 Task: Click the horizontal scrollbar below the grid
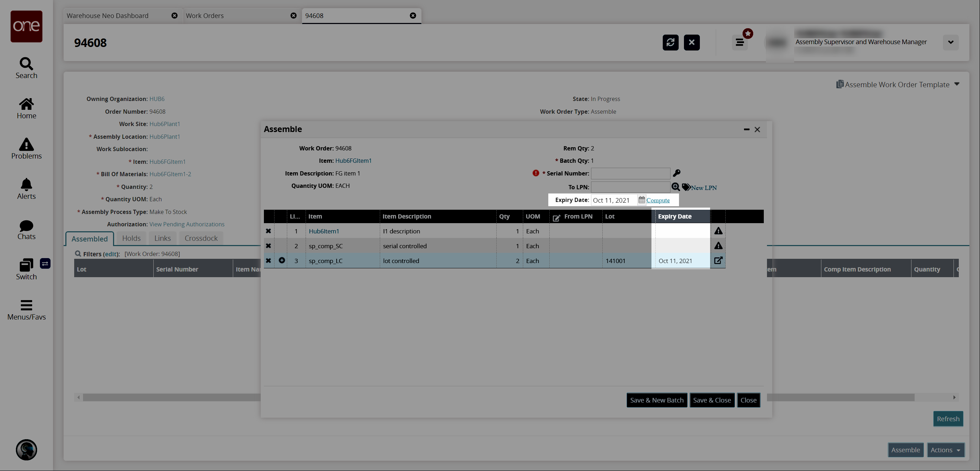coord(171,397)
